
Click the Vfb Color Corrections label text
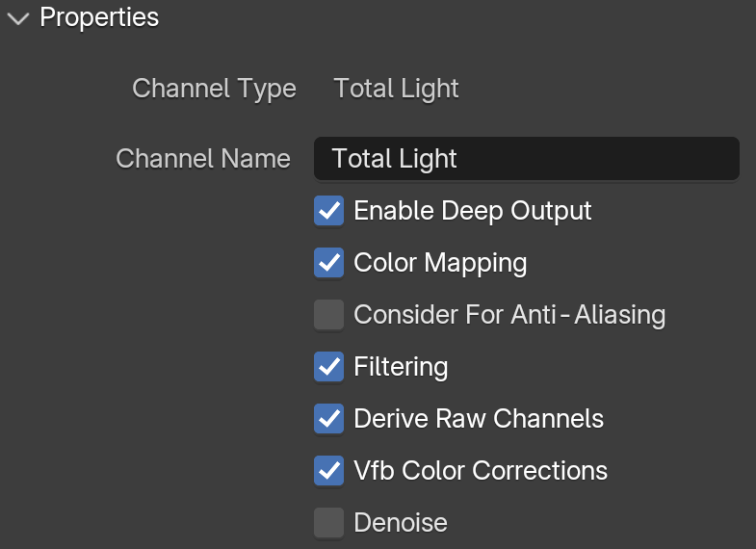481,470
